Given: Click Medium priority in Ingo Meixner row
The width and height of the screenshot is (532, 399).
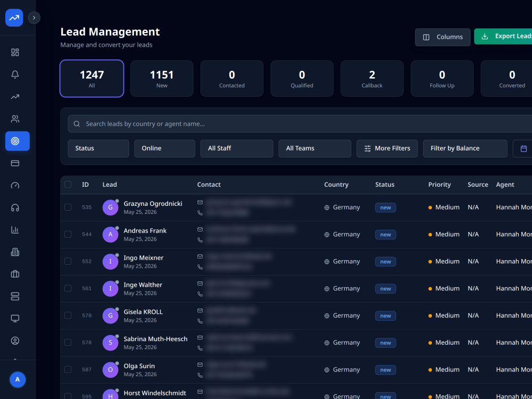Looking at the screenshot, I should pyautogui.click(x=444, y=261).
